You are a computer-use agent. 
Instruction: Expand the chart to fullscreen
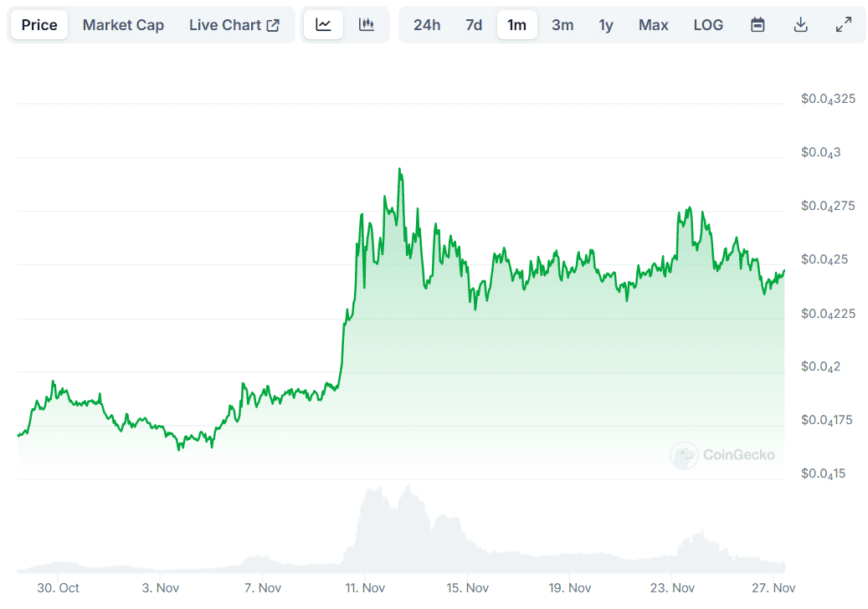pyautogui.click(x=844, y=25)
